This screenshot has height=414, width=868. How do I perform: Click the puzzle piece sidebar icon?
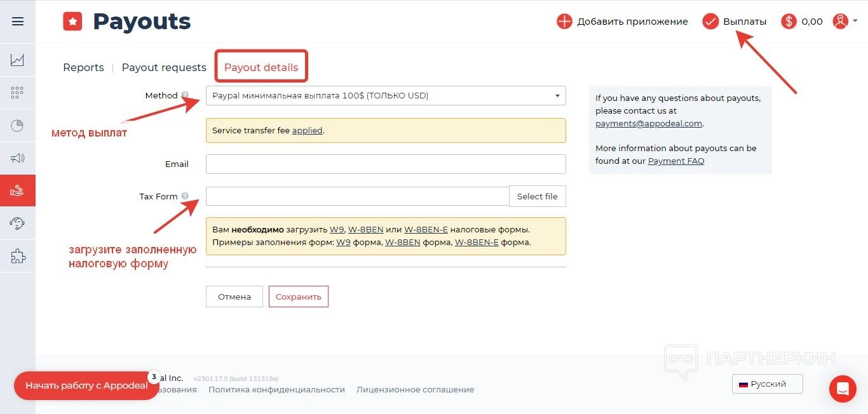18,256
